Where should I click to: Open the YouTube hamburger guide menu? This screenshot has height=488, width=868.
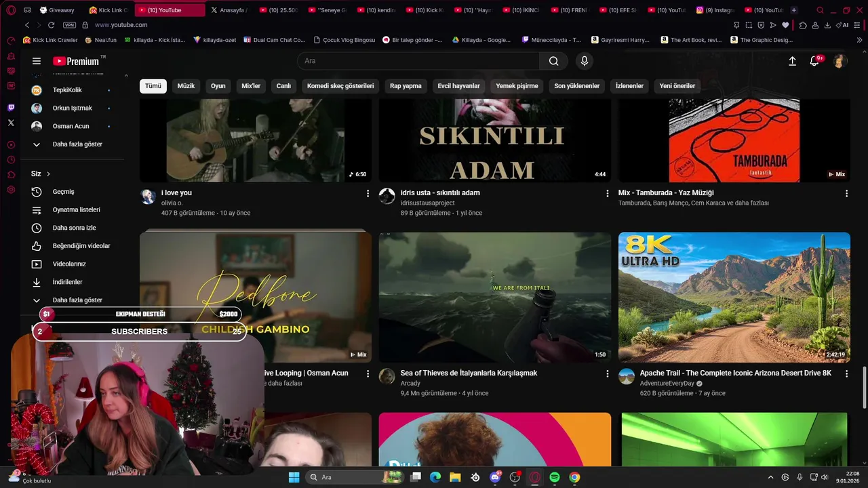tap(37, 61)
